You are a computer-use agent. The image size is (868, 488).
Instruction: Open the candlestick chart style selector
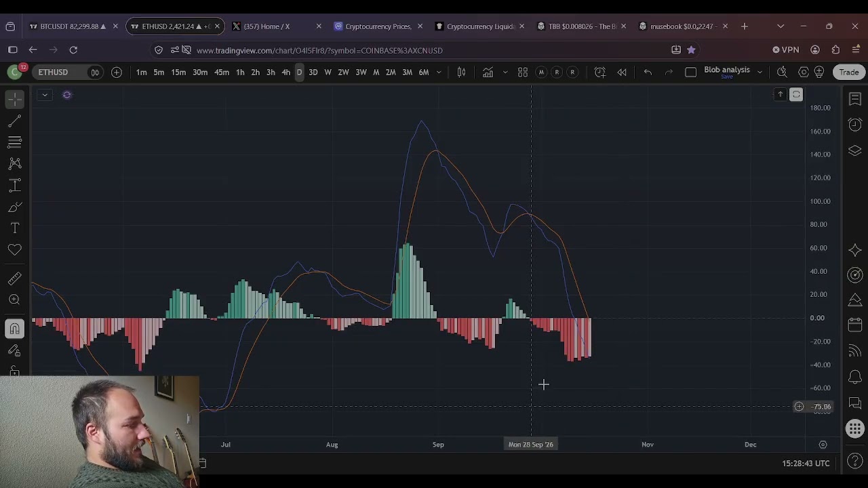(x=462, y=72)
